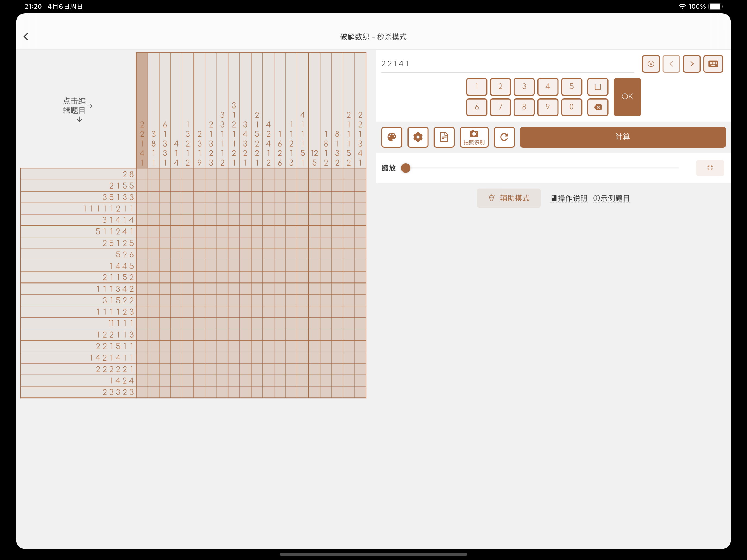This screenshot has width=747, height=560.
Task: Toggle the on-screen keyboard icon
Action: (713, 64)
